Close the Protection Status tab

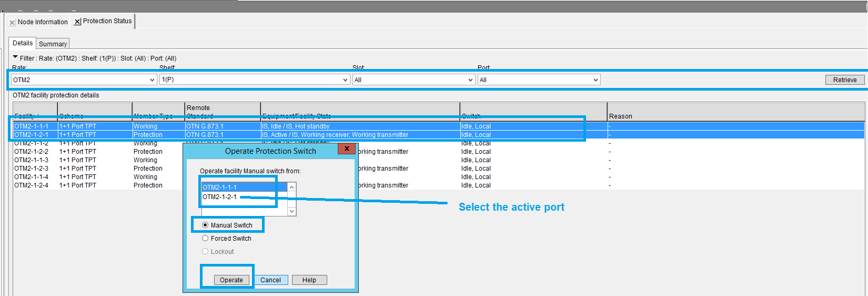[77, 22]
